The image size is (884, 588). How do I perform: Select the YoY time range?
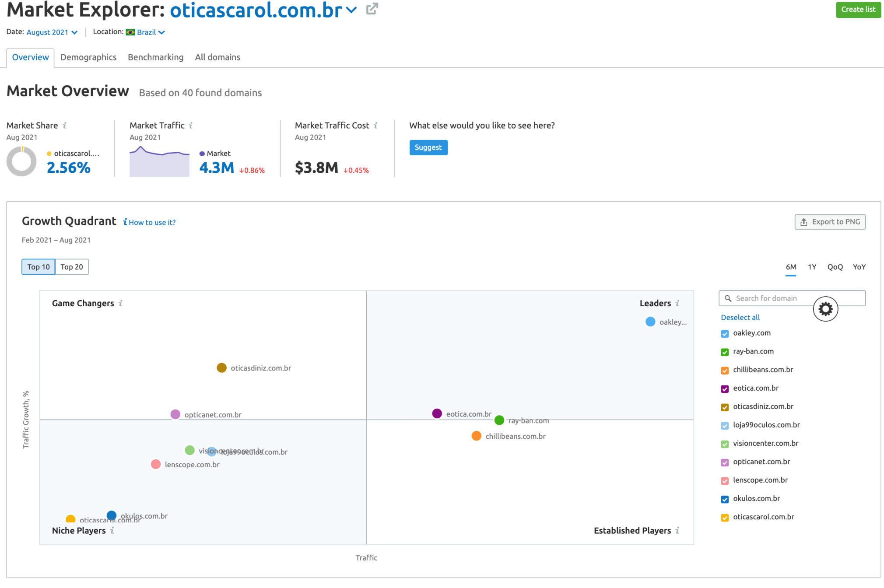coord(859,267)
